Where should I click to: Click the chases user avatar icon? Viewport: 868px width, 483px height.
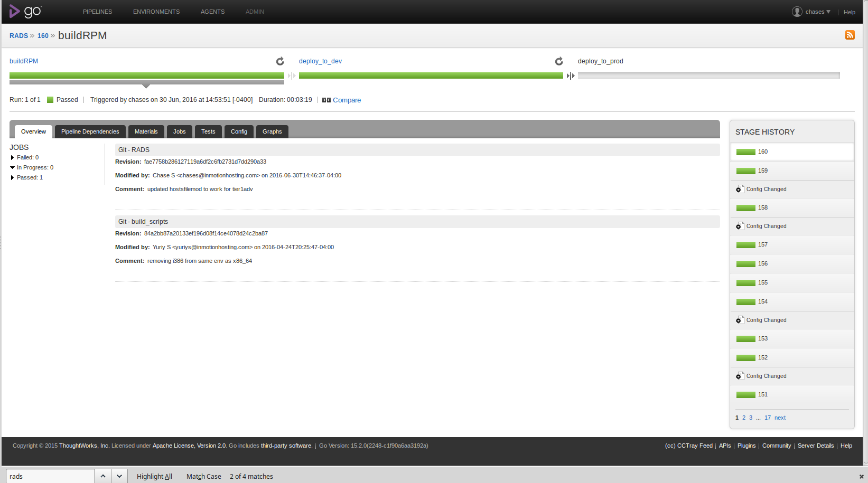[x=797, y=12]
